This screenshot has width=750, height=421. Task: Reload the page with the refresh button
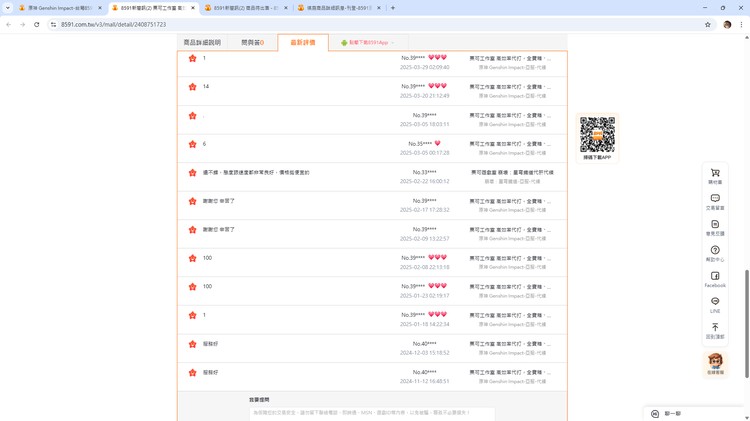point(37,25)
